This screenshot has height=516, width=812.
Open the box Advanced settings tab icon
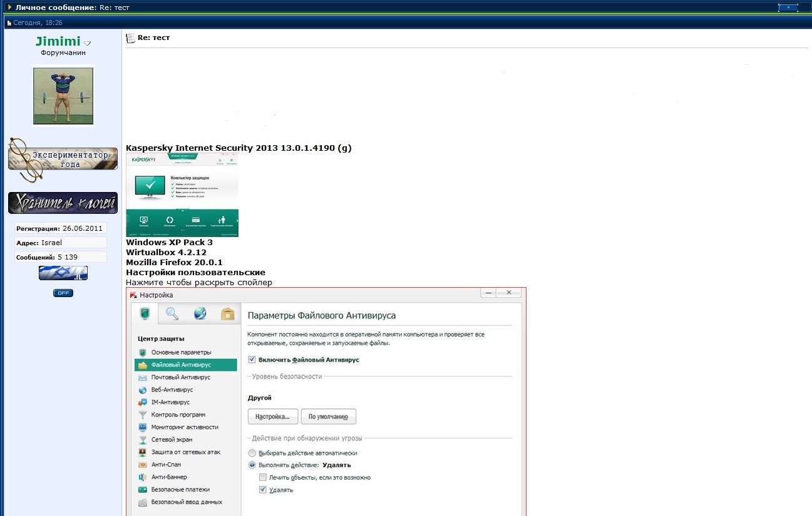click(x=227, y=314)
